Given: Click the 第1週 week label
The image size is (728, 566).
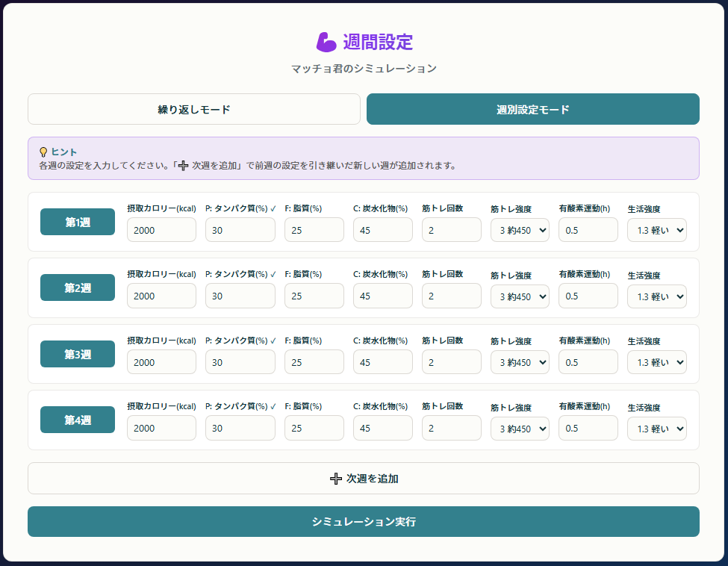Looking at the screenshot, I should pos(78,222).
